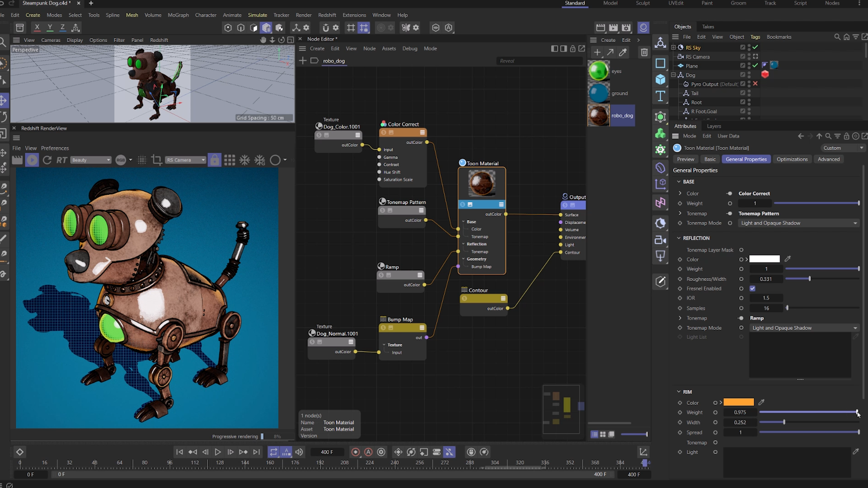
Task: Open the Simulate menu
Action: point(257,15)
